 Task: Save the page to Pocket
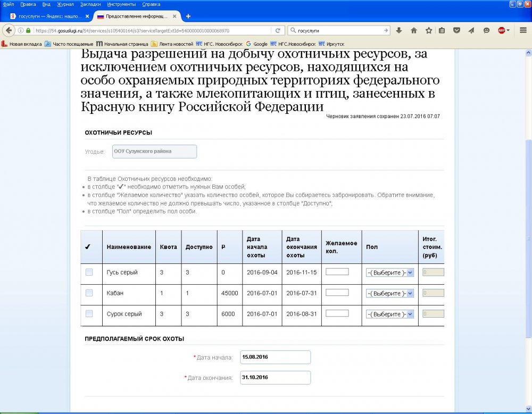(456, 30)
